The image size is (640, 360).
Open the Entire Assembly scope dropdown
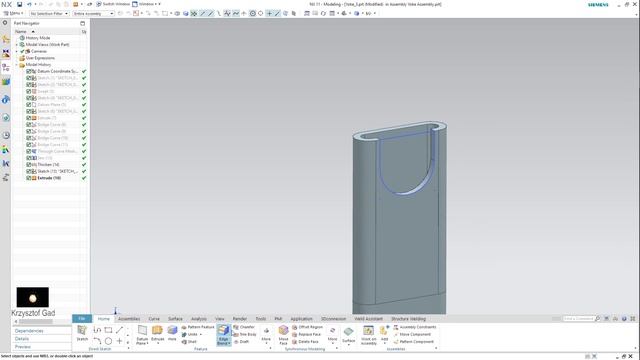tap(93, 13)
